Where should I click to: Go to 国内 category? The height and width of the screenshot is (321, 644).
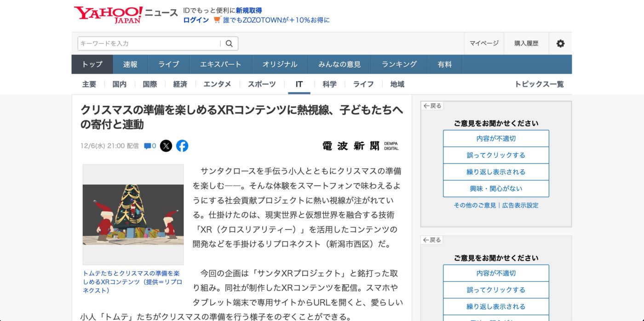click(120, 84)
